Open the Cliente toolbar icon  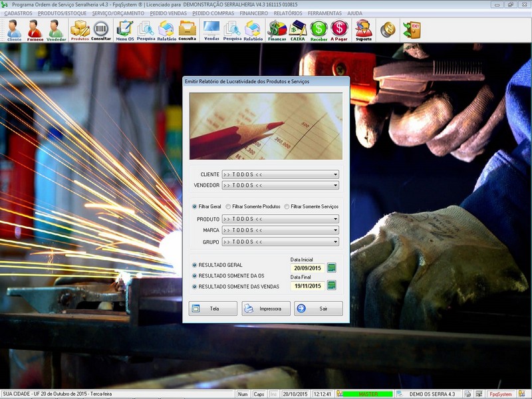(x=14, y=30)
